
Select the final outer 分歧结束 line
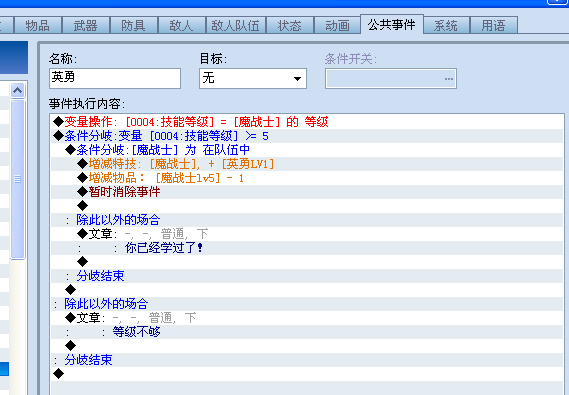(307, 359)
